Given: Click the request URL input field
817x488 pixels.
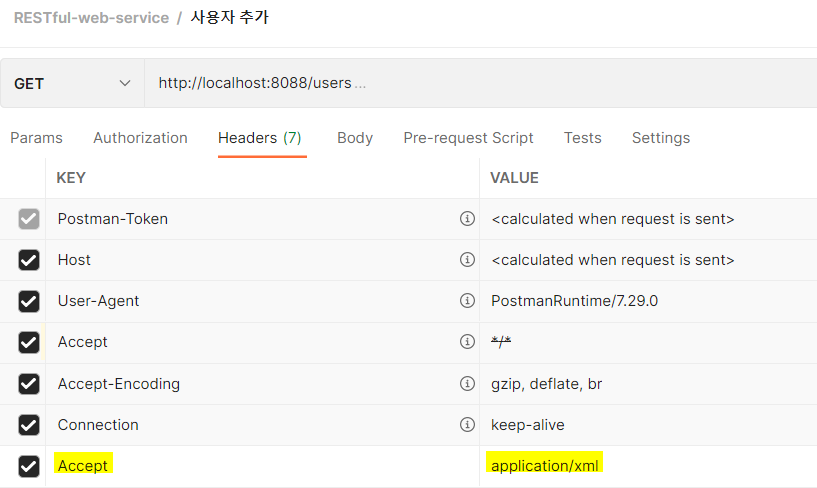Looking at the screenshot, I should point(480,83).
